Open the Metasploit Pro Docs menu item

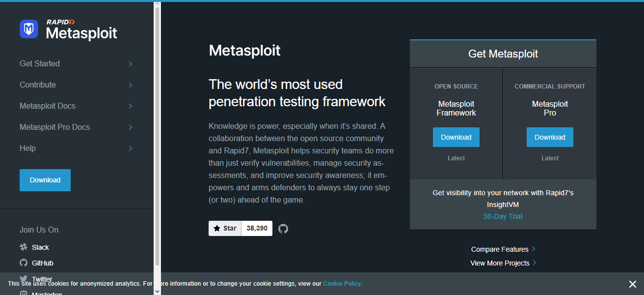click(55, 127)
